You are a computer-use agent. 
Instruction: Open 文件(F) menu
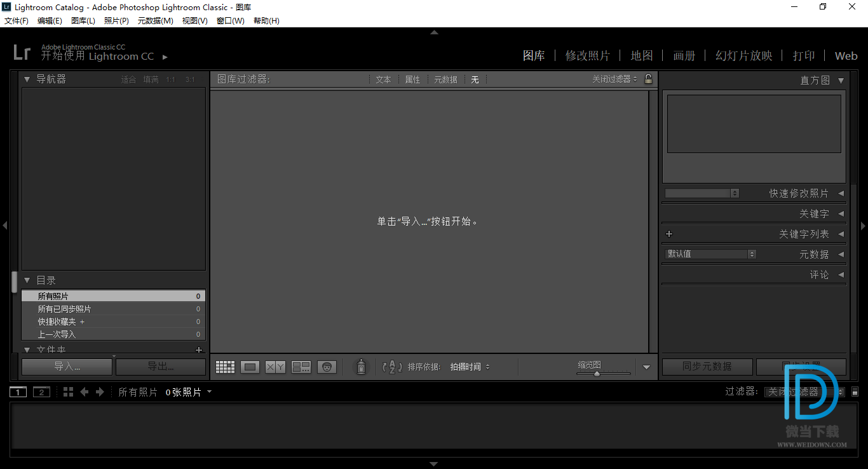17,21
